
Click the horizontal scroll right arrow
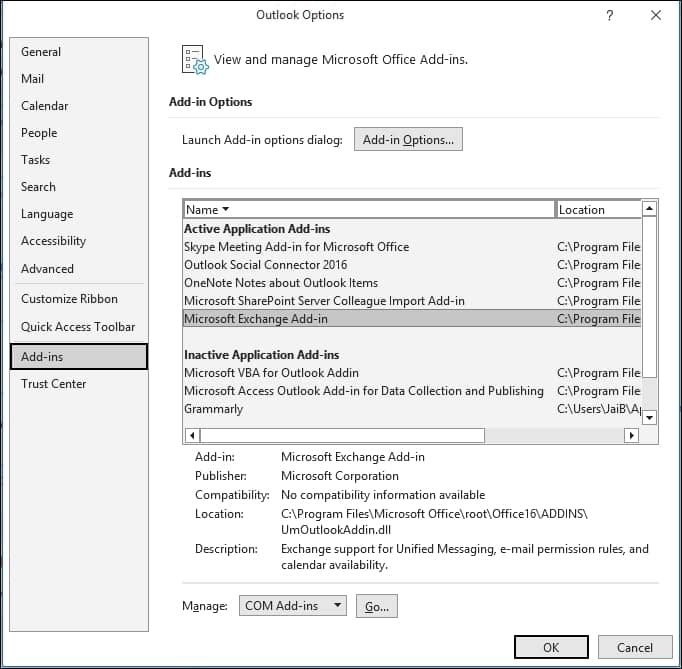[x=631, y=435]
